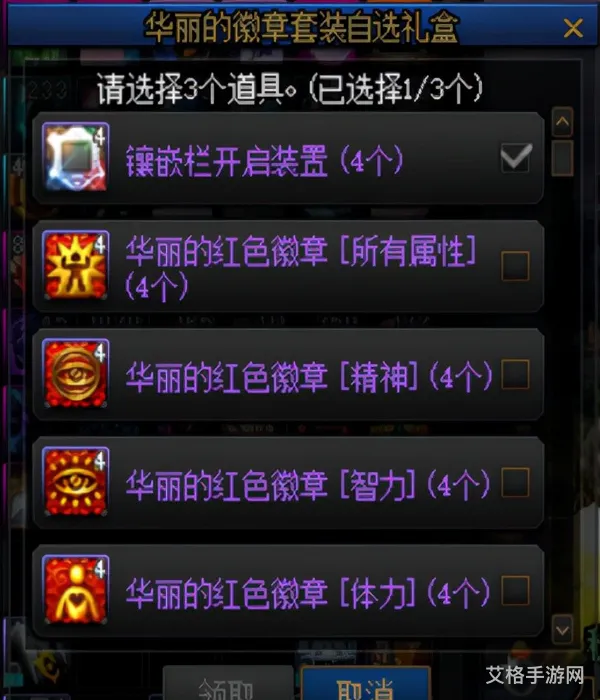Click the red emblem 精神 eye-ring icon
Viewport: 600px width, 700px height.
coord(75,373)
